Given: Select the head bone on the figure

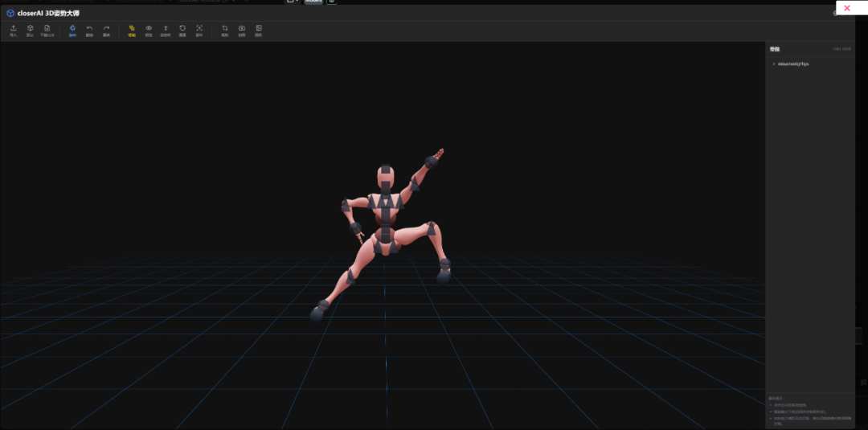Looking at the screenshot, I should pos(386,170).
